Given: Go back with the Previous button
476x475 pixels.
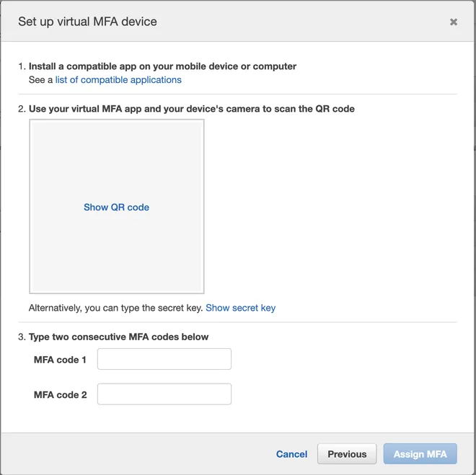Looking at the screenshot, I should click(x=347, y=454).
